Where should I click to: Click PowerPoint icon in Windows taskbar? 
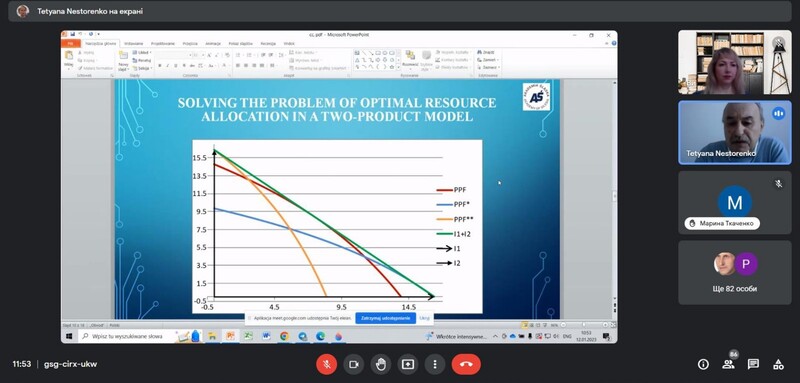tap(230, 336)
